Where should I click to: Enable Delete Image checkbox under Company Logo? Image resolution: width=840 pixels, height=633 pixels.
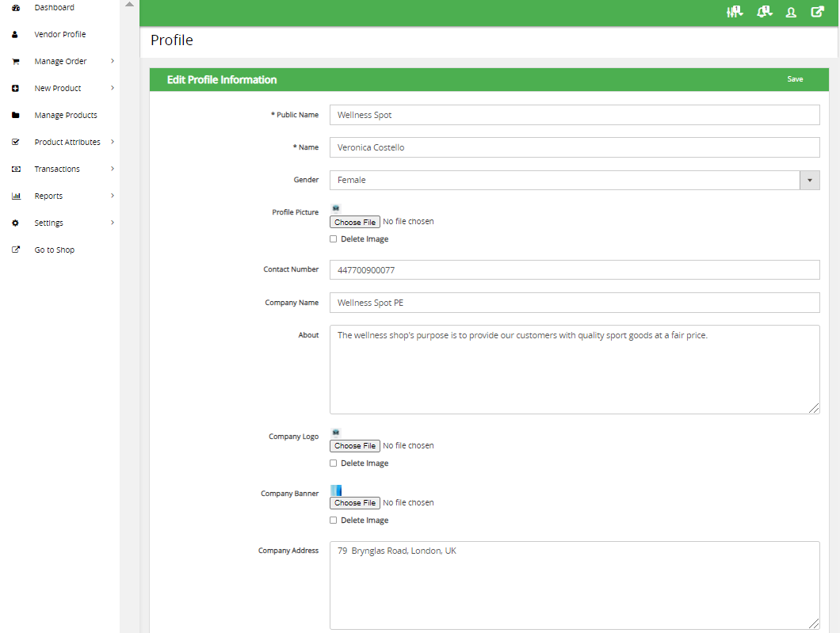pos(334,463)
